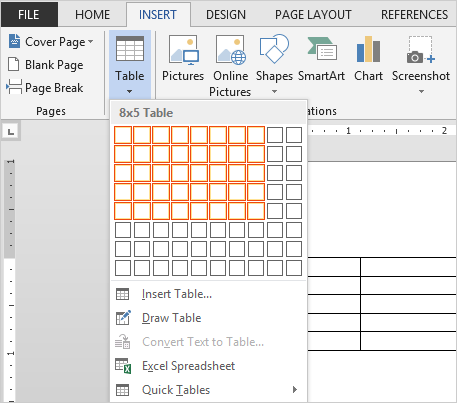Click the Page Break icon

point(14,87)
